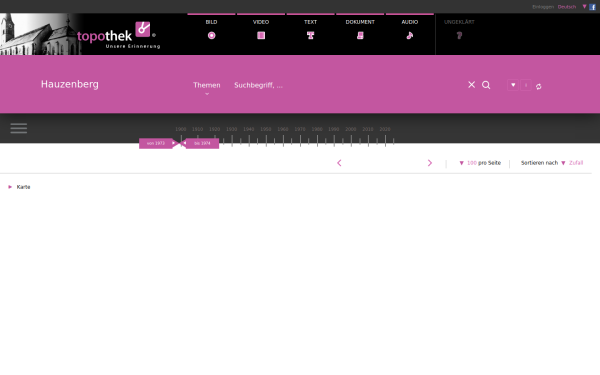Screen dimensions: 600x375
Task: Toggle the VIDEO filter icon
Action: 261,36
